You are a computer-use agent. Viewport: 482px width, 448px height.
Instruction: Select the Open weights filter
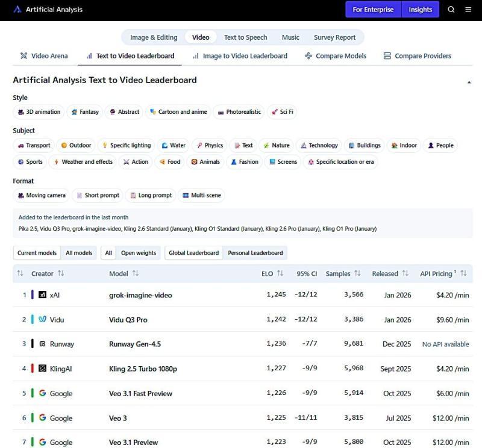tap(139, 253)
